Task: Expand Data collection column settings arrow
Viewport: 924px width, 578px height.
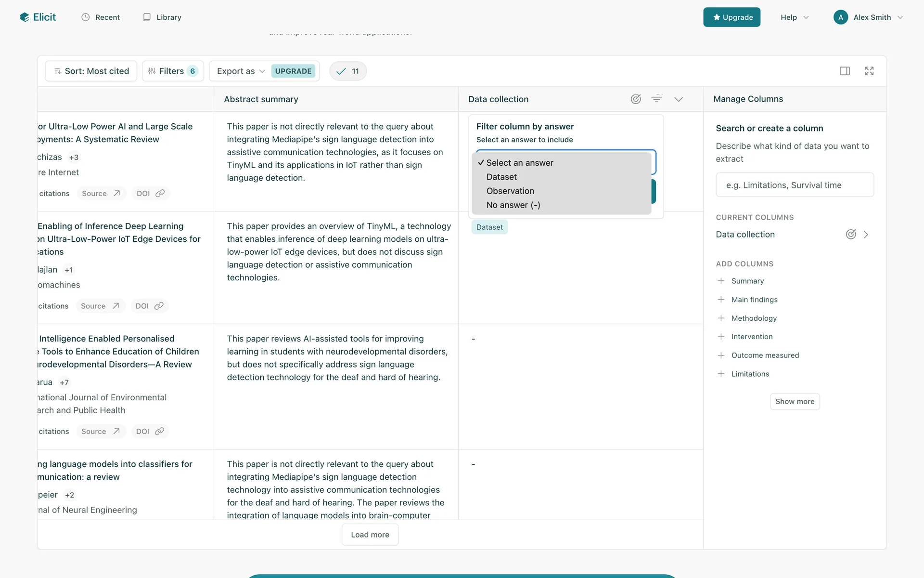Action: [866, 235]
